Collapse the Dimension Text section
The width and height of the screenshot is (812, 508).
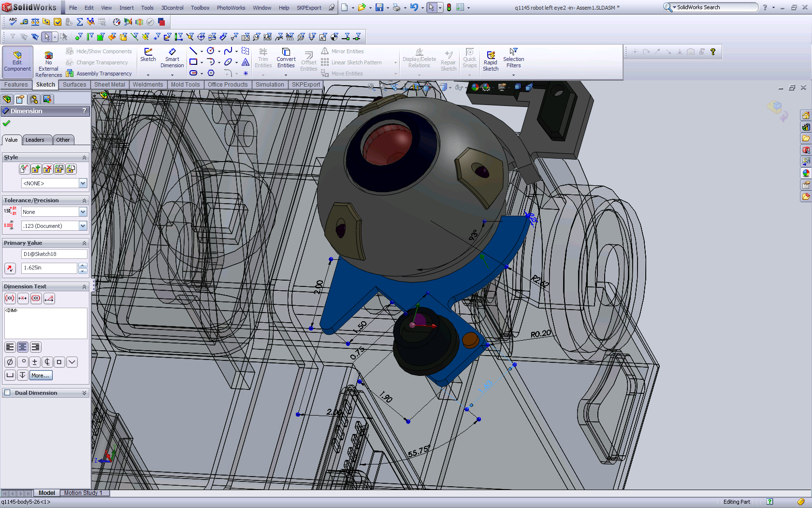pyautogui.click(x=84, y=286)
